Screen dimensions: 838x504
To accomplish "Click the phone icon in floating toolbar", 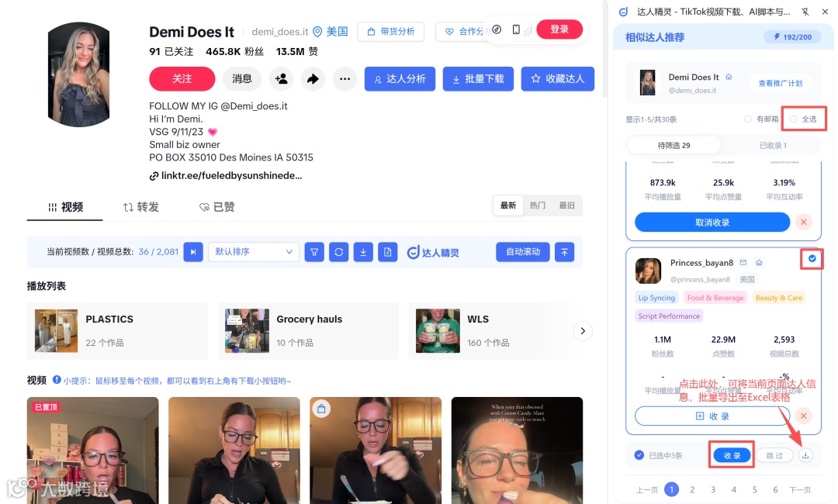I will tap(516, 29).
